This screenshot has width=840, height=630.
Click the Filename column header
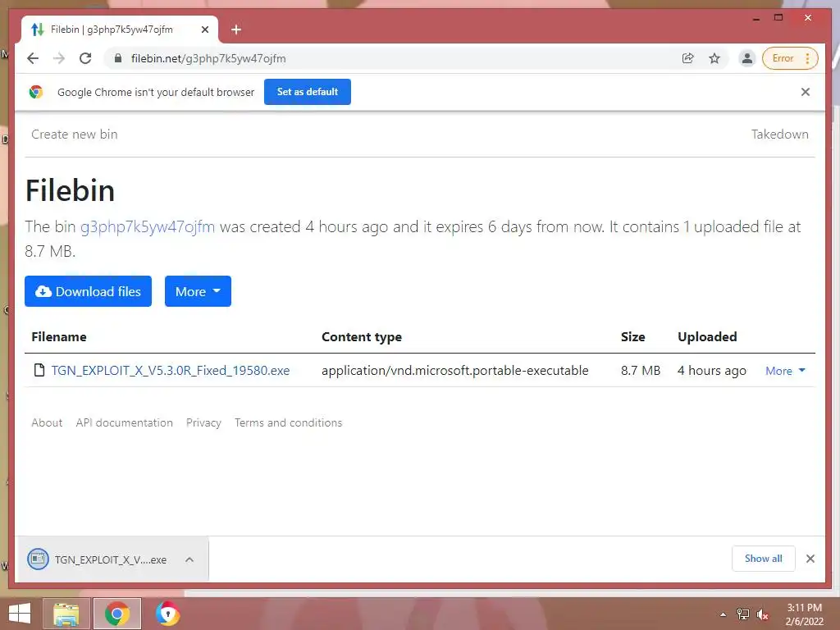tap(59, 336)
